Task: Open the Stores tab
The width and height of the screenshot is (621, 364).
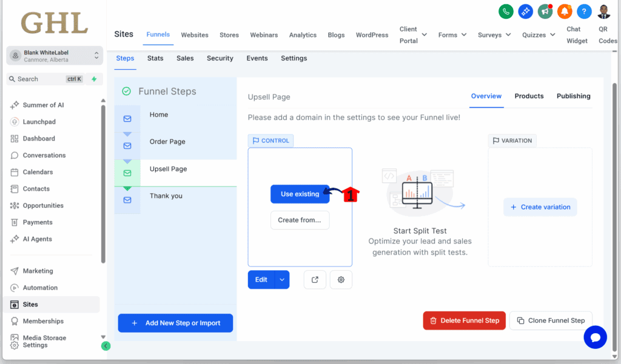Action: 229,35
